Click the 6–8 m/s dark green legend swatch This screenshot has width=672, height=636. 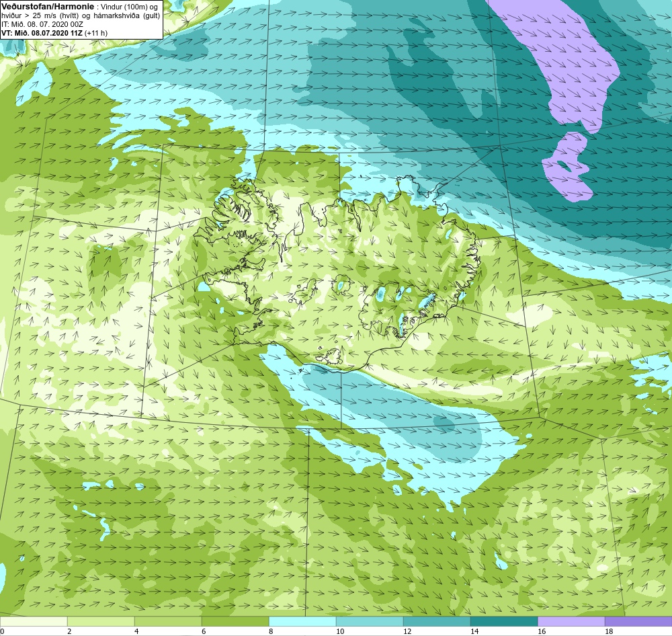(235, 621)
